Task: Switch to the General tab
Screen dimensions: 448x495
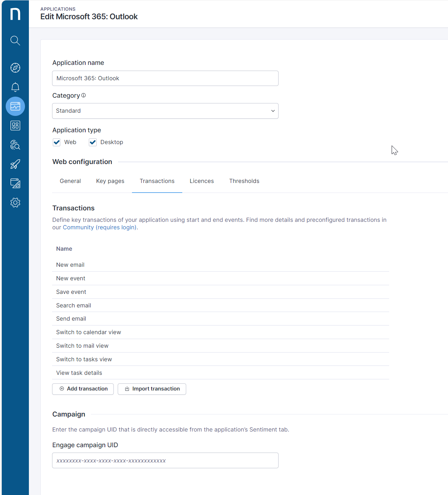Action: coord(70,181)
